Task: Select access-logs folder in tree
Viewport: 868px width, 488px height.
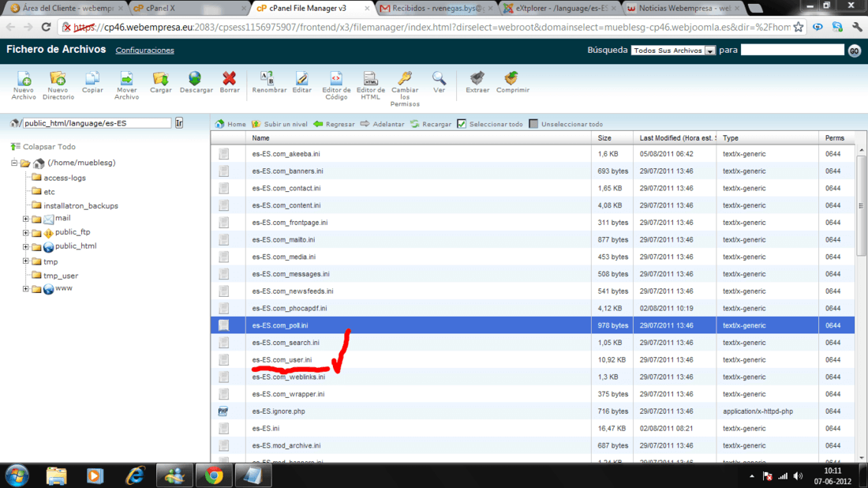Action: pyautogui.click(x=64, y=178)
